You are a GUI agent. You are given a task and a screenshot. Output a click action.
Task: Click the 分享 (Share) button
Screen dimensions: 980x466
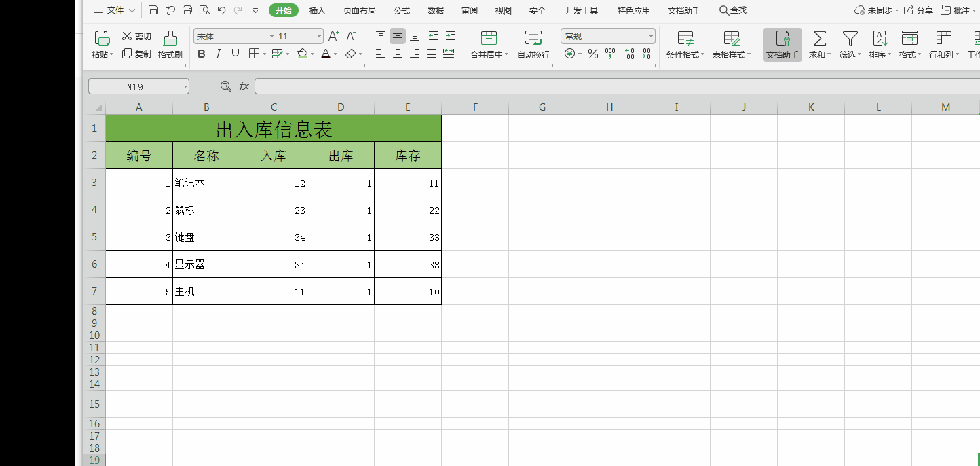[918, 10]
